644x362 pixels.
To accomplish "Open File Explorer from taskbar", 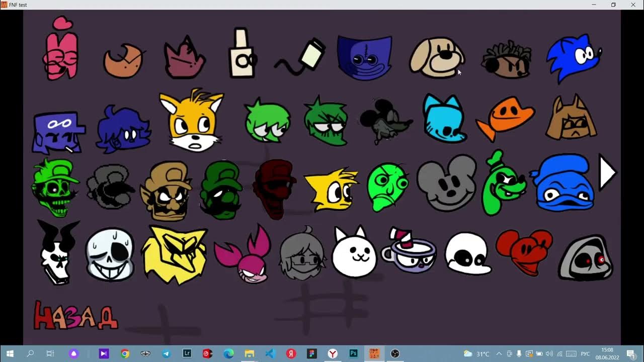I will pos(250,353).
